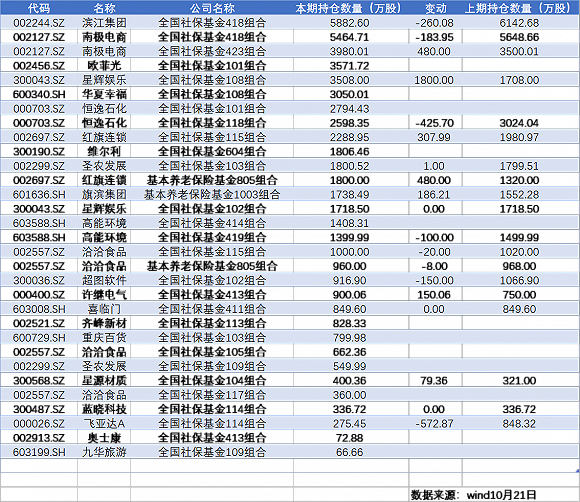Click stock code 300036.SZ
580x502 pixels.
[x=39, y=280]
